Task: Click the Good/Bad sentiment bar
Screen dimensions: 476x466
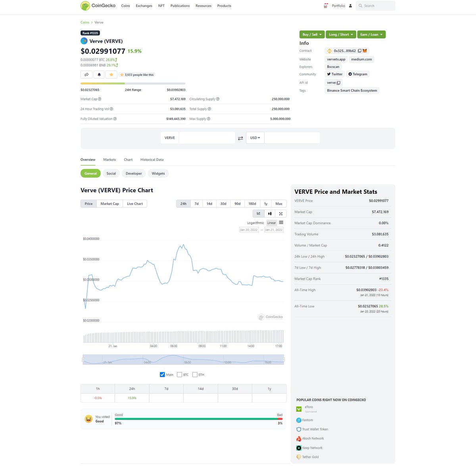Action: [198, 419]
